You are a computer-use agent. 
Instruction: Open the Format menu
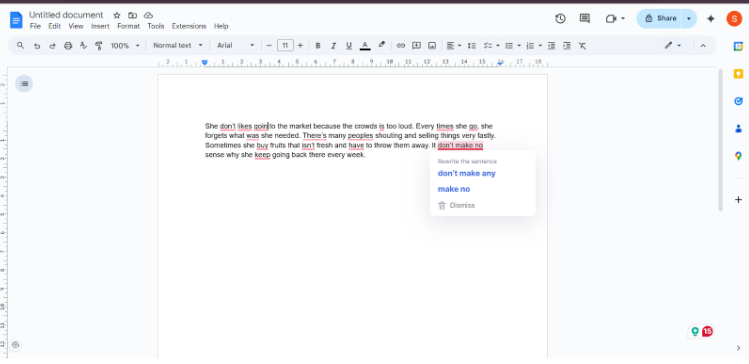pyautogui.click(x=128, y=26)
